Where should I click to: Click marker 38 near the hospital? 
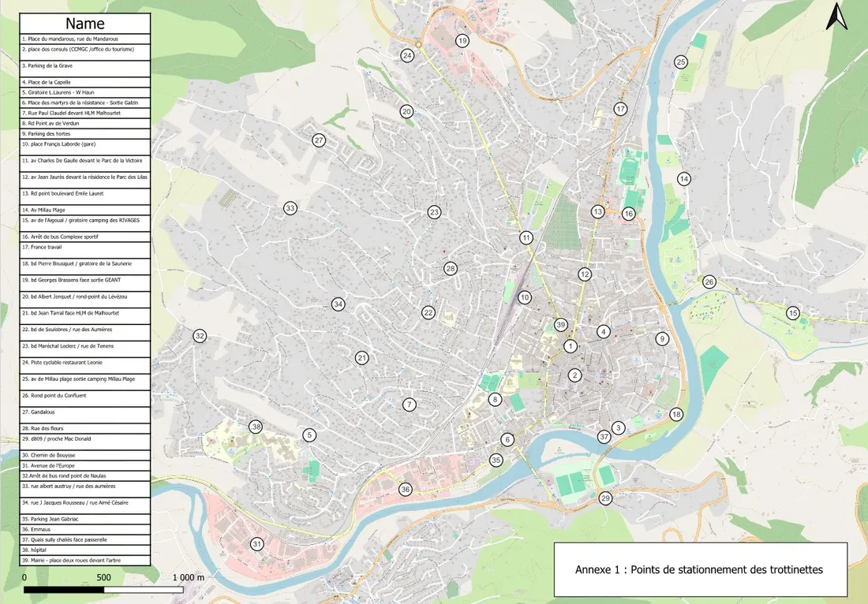coord(256,427)
